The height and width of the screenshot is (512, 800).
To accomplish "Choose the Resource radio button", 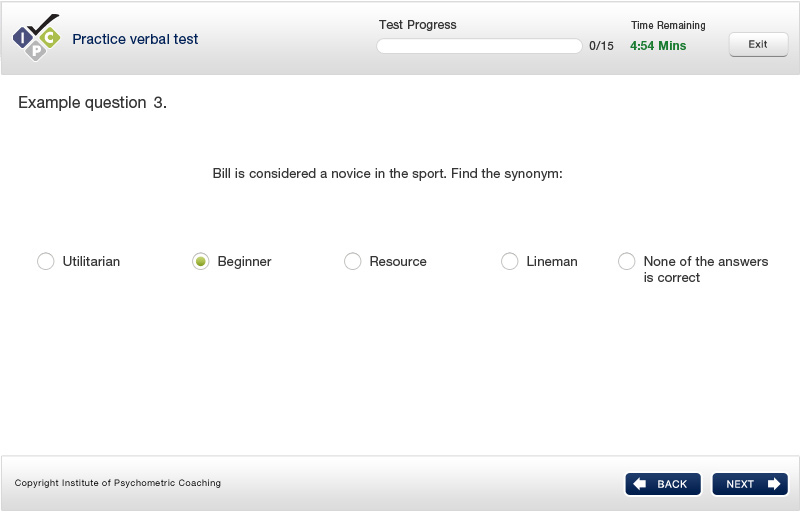I will 353,261.
